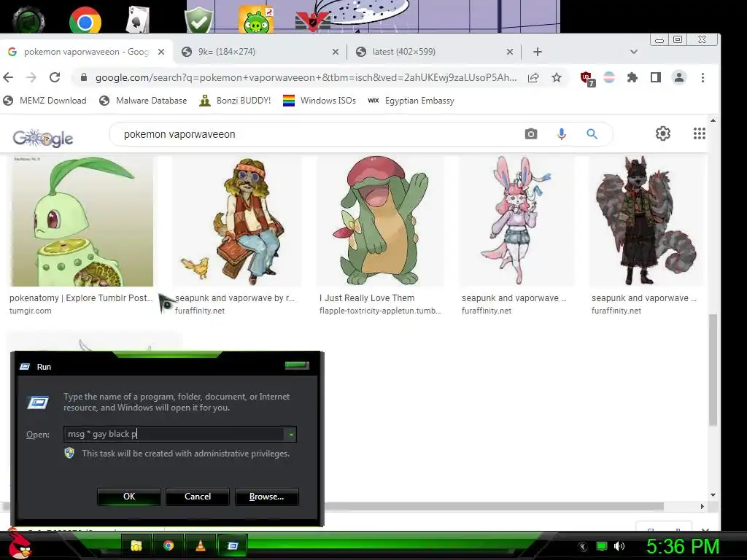The image size is (747, 560).
Task: Click the Google search box text
Action: tap(179, 134)
